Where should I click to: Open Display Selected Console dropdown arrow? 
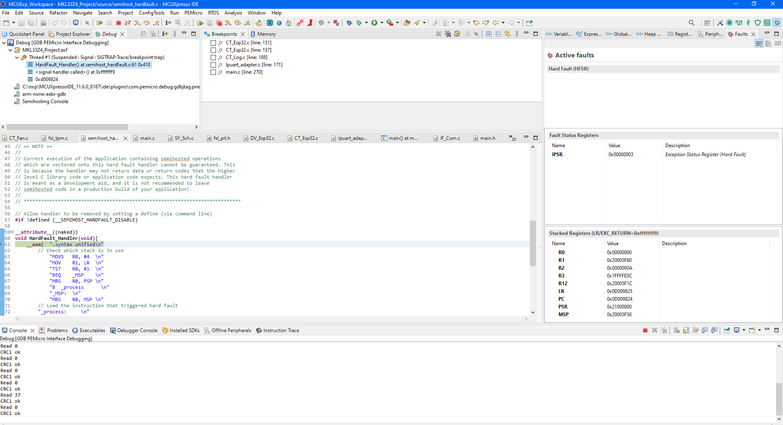point(744,330)
